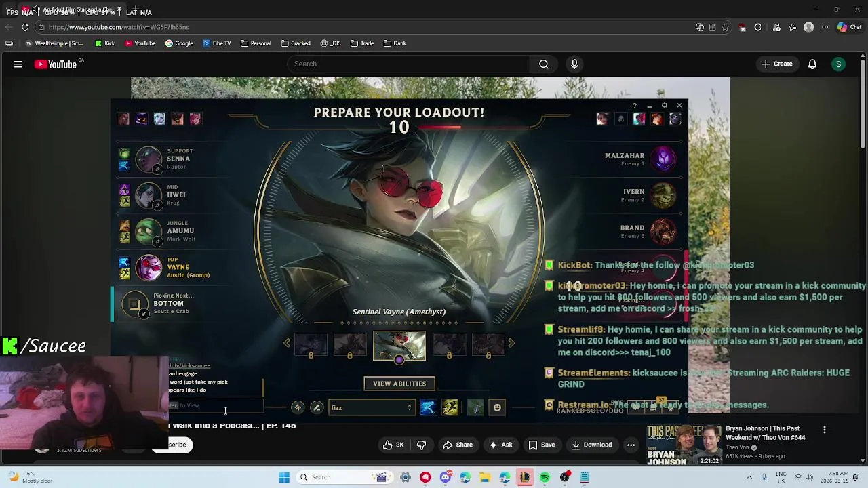Change the Ghost summoner spell slot
Screen dimensions: 868x488
(428, 407)
